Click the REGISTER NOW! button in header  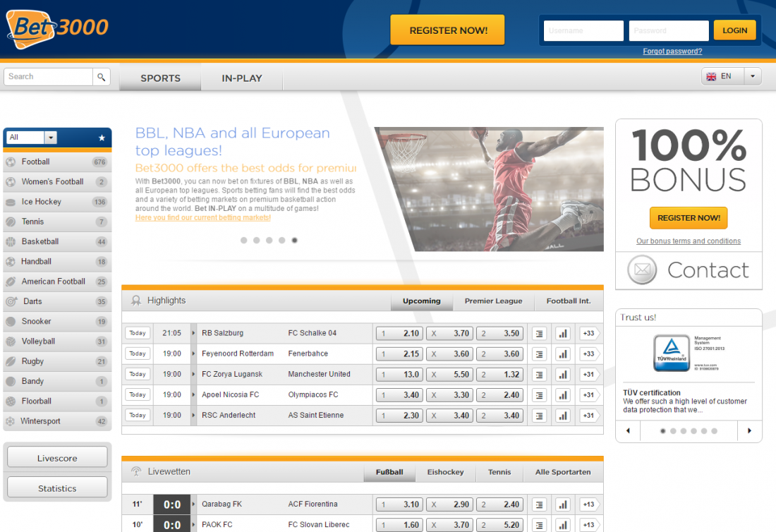[x=447, y=30]
